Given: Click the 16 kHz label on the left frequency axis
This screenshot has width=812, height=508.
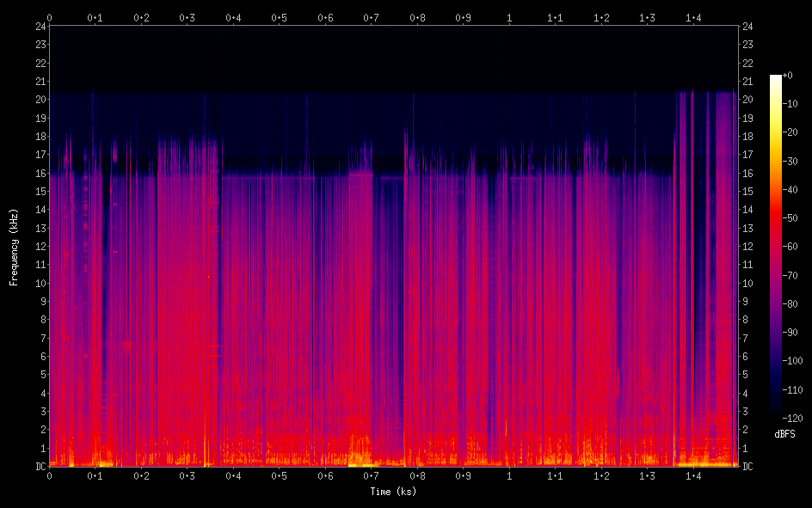Looking at the screenshot, I should pyautogui.click(x=40, y=173).
